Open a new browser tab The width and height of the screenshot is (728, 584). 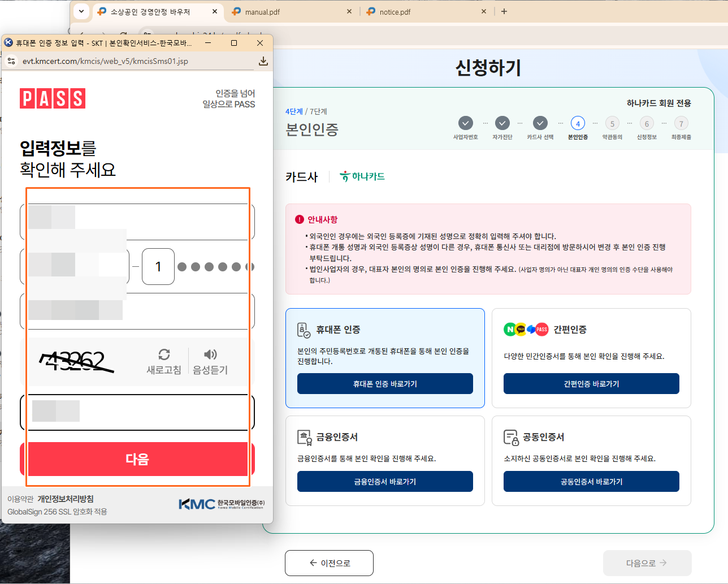tap(504, 11)
